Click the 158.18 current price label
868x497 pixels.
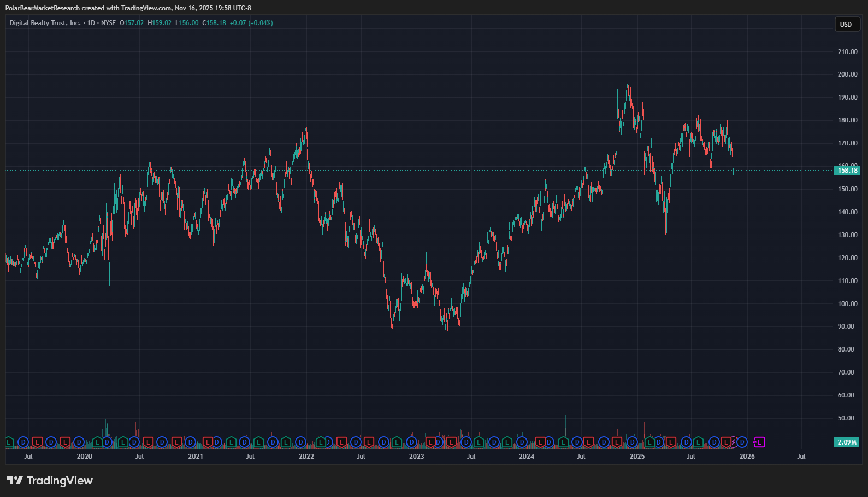coord(847,170)
